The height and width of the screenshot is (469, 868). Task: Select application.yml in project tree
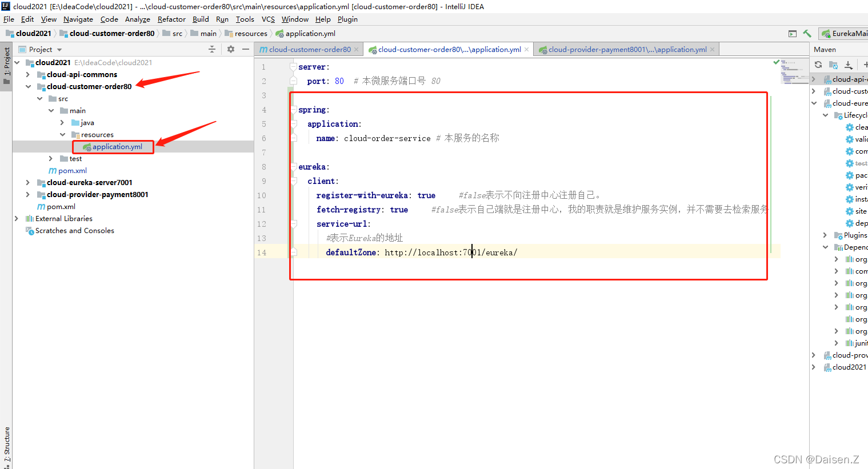click(x=117, y=147)
